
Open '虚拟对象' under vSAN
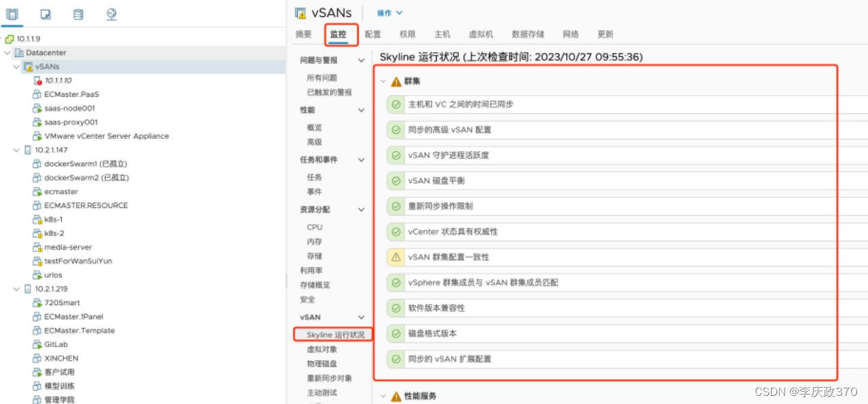click(322, 350)
